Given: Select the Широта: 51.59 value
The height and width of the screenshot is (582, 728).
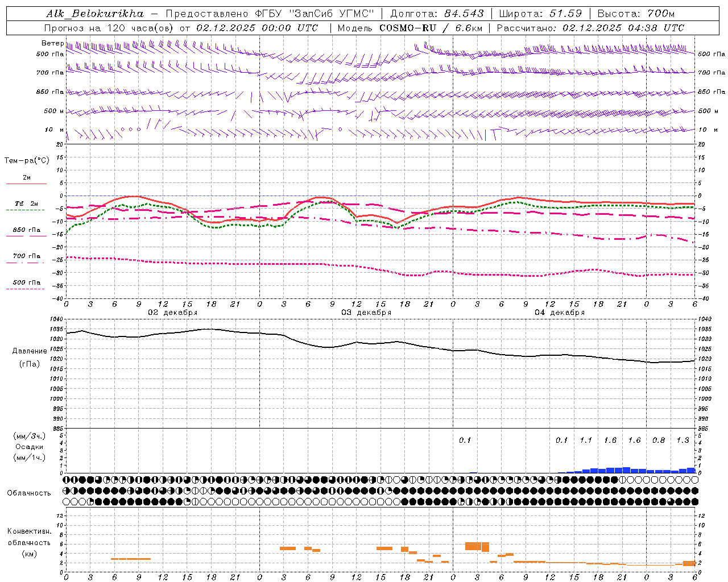Looking at the screenshot, I should (x=540, y=14).
